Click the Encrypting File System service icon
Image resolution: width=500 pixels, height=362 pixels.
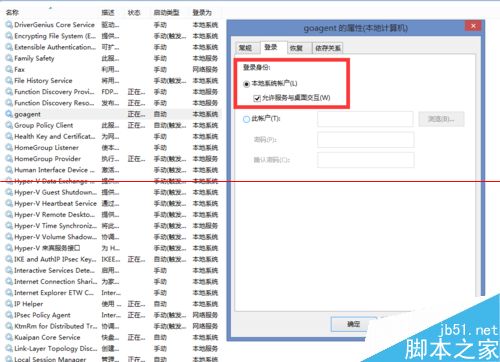click(x=9, y=36)
